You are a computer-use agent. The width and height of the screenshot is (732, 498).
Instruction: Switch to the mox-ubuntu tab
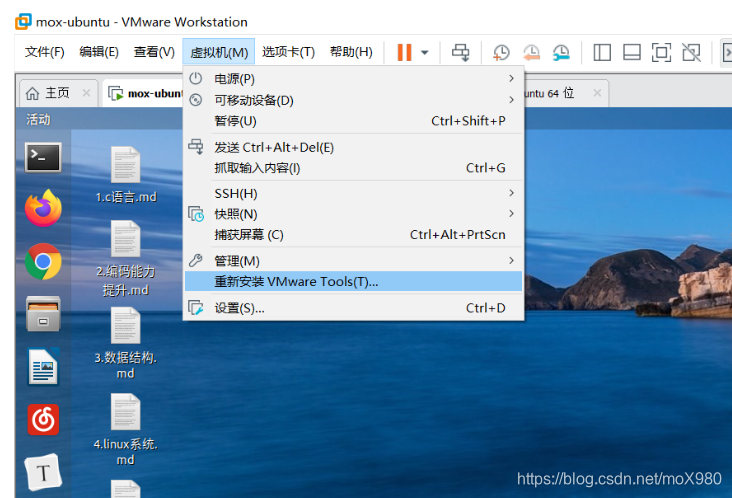click(145, 93)
